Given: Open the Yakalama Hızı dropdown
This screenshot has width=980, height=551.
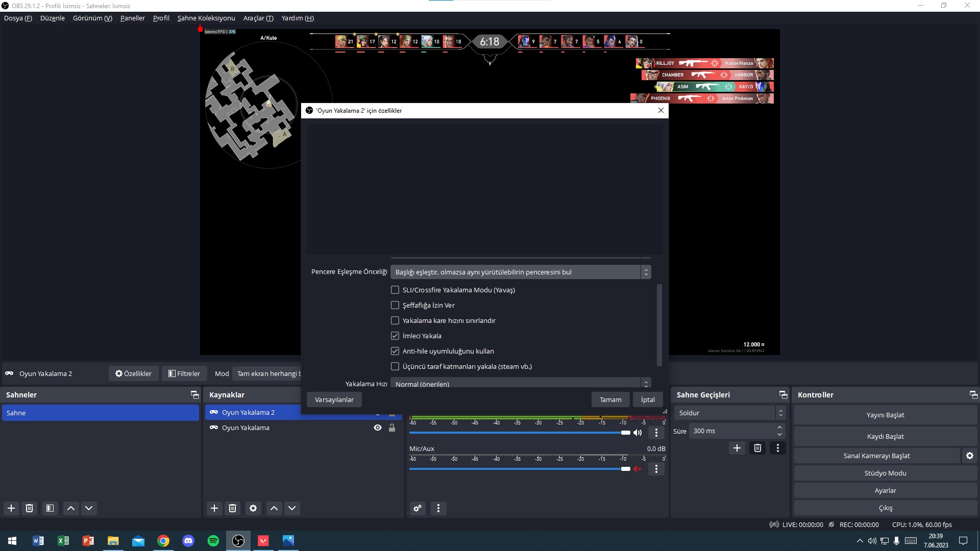Looking at the screenshot, I should click(x=521, y=384).
